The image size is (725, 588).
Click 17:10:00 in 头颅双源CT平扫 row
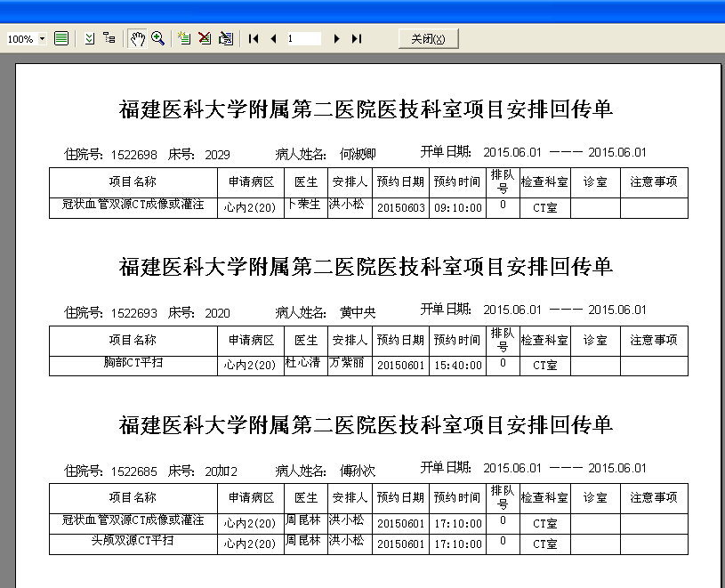pyautogui.click(x=458, y=544)
